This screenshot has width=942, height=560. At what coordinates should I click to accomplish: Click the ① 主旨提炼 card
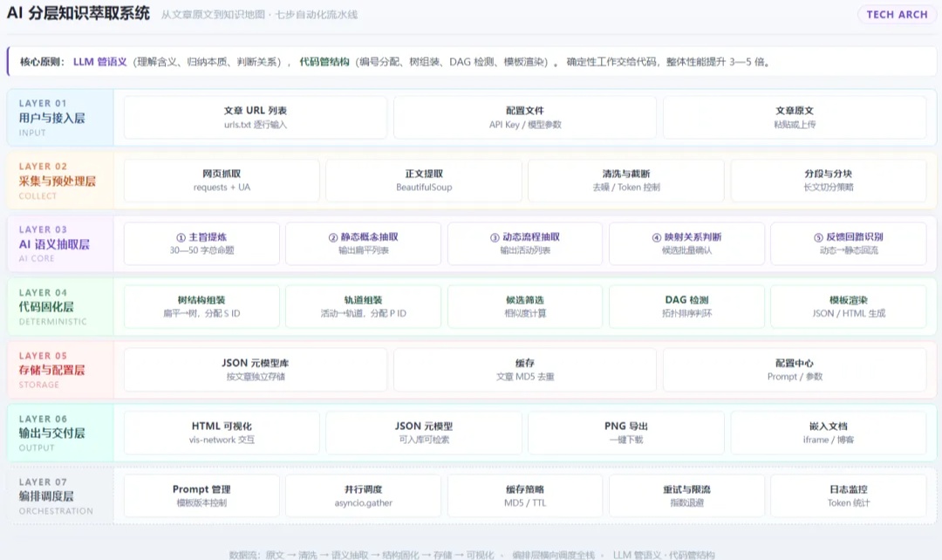click(x=201, y=243)
